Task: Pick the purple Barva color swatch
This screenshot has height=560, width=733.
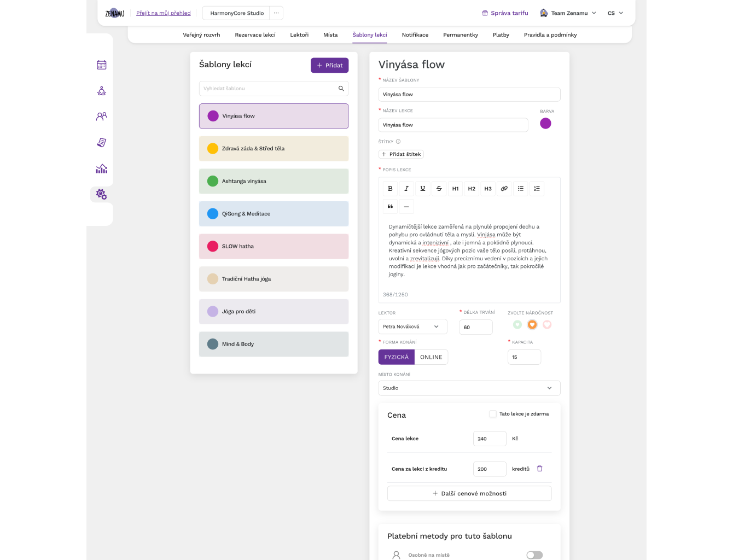Action: click(545, 124)
